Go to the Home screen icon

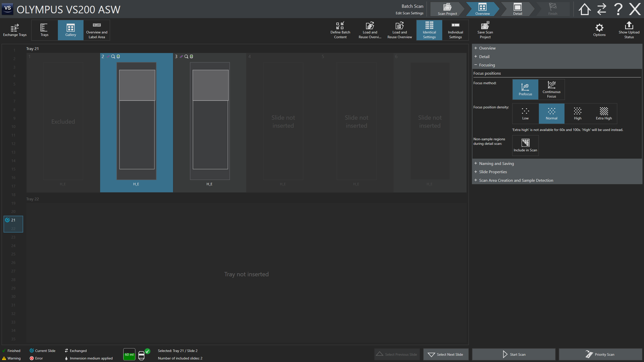(x=584, y=9)
